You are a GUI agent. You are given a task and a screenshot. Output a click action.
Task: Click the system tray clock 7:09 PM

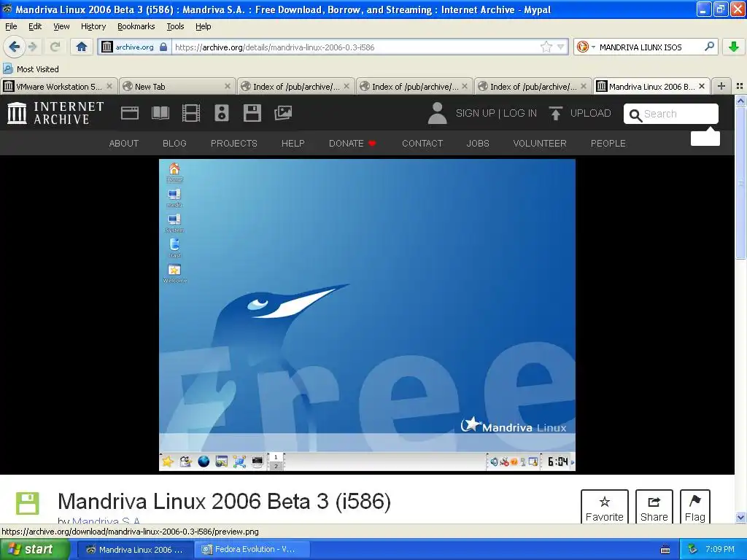(720, 549)
